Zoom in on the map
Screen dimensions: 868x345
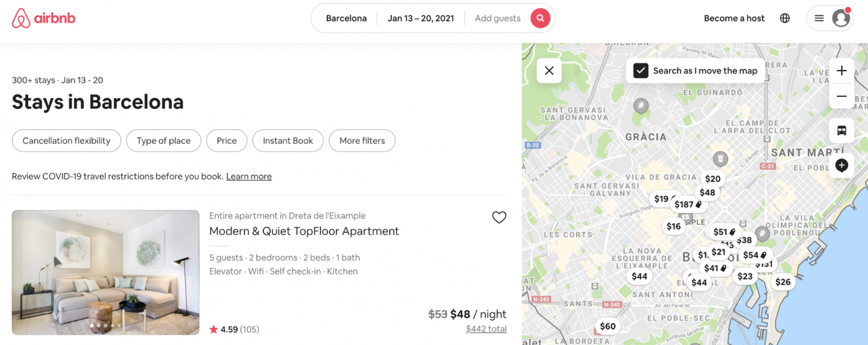coord(841,70)
